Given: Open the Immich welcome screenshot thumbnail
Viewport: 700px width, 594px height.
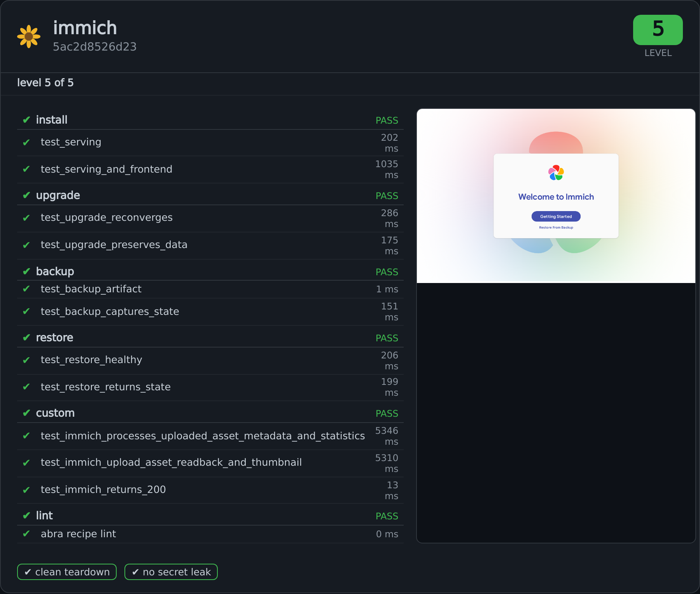Looking at the screenshot, I should tap(556, 196).
